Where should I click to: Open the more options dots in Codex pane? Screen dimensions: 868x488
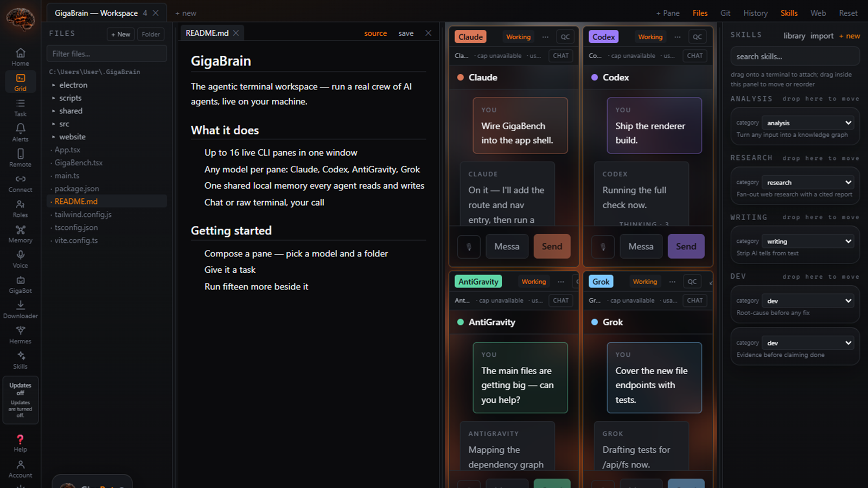[678, 37]
